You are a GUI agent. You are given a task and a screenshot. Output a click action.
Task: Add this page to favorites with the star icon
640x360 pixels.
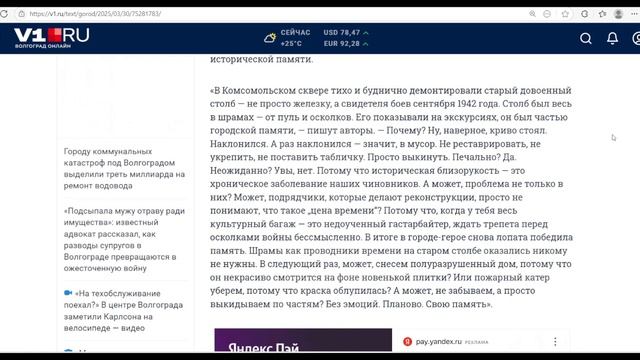565,14
